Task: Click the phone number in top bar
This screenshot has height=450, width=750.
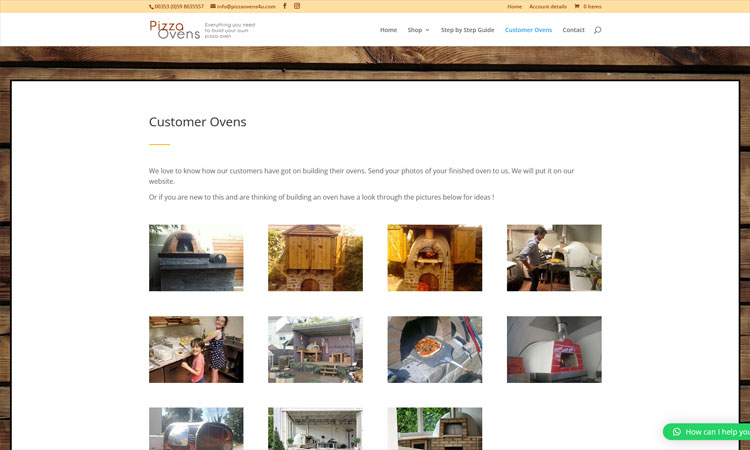Action: tap(176, 6)
